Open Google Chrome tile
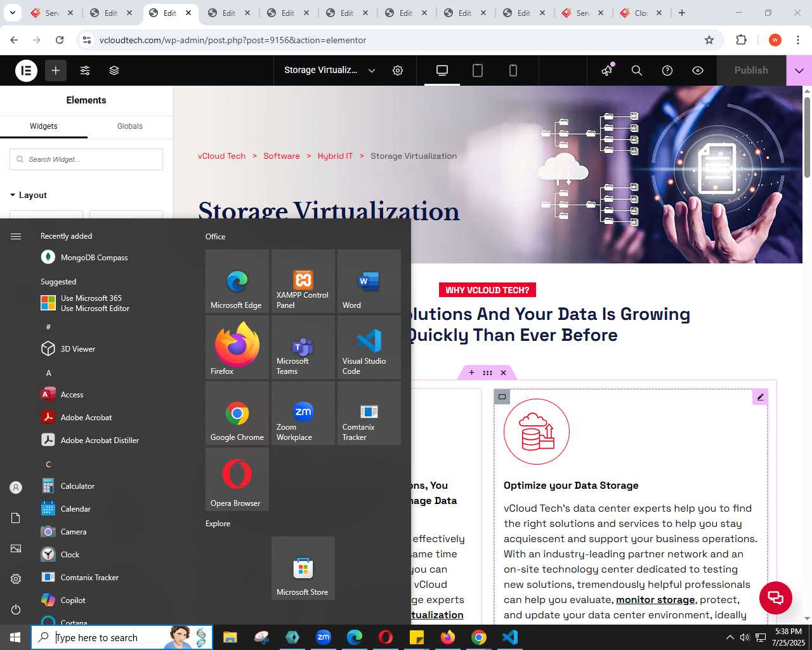812x650 pixels. (x=237, y=413)
